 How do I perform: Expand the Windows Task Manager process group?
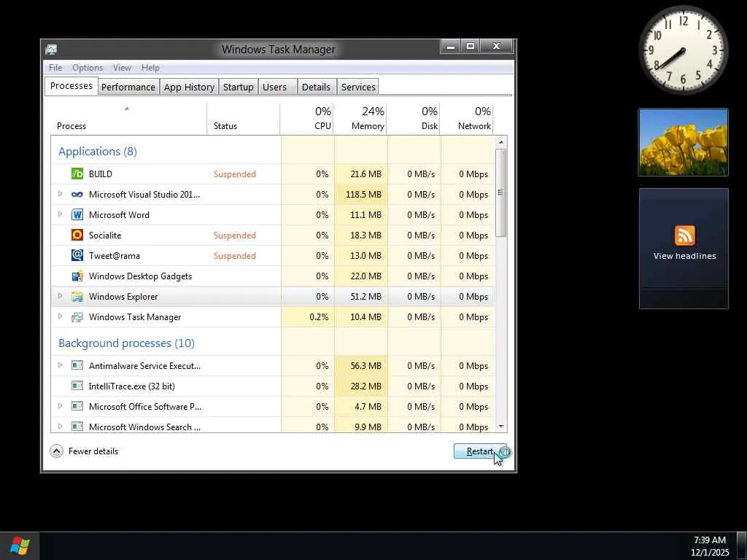pyautogui.click(x=60, y=316)
